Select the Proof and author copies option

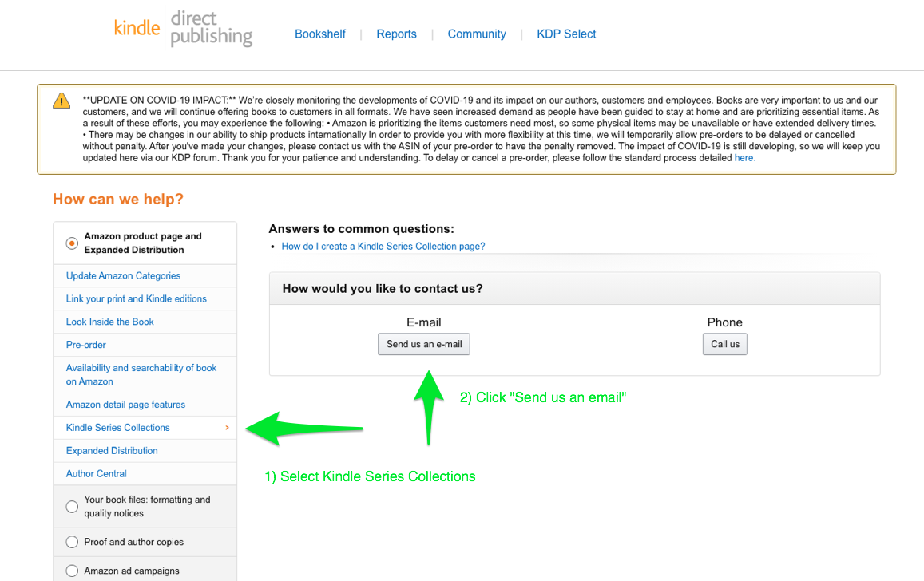click(x=72, y=542)
